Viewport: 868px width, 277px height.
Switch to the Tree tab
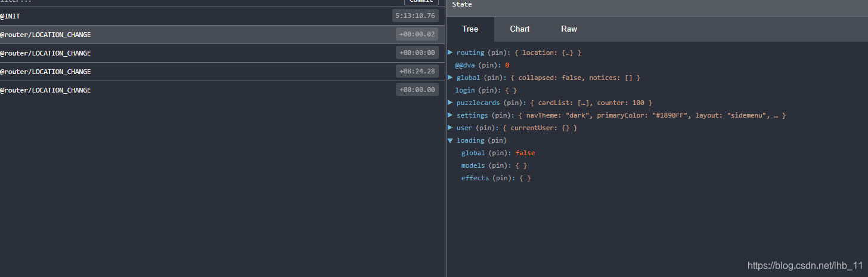(x=470, y=29)
